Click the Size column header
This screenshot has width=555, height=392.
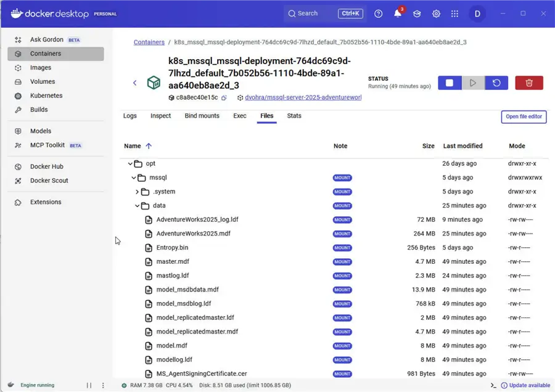click(x=428, y=145)
